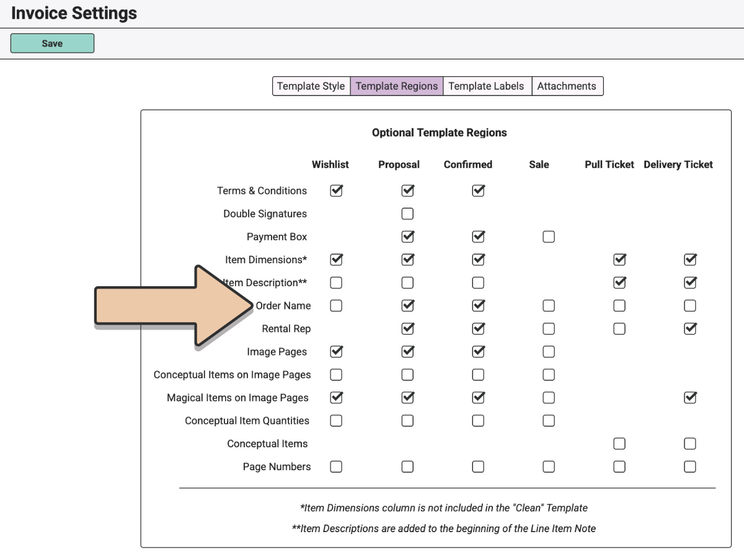Enable Conceptual Item Quantities for Sale
The image size is (744, 560).
click(x=549, y=421)
